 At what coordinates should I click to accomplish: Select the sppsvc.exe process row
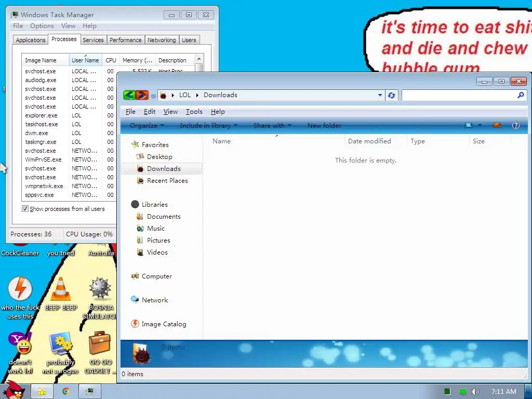coord(69,195)
